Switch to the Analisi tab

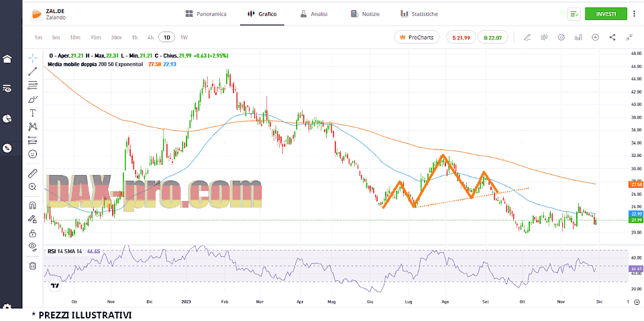click(314, 14)
